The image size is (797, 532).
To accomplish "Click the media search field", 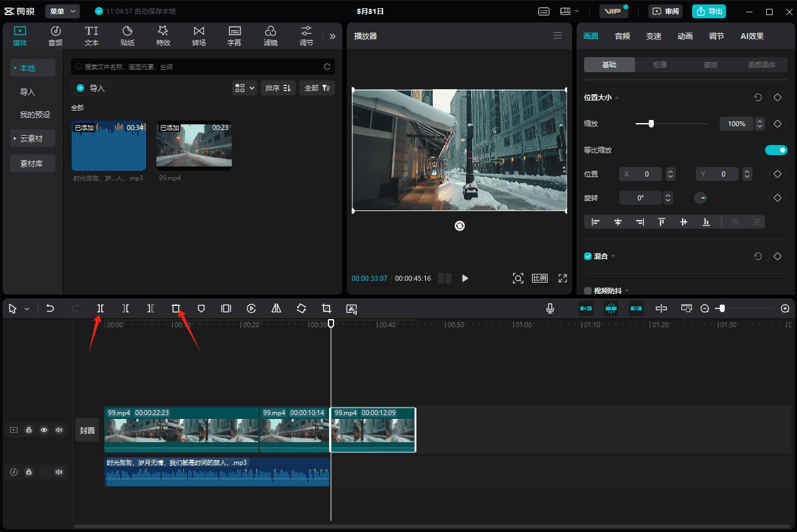I will tap(203, 67).
